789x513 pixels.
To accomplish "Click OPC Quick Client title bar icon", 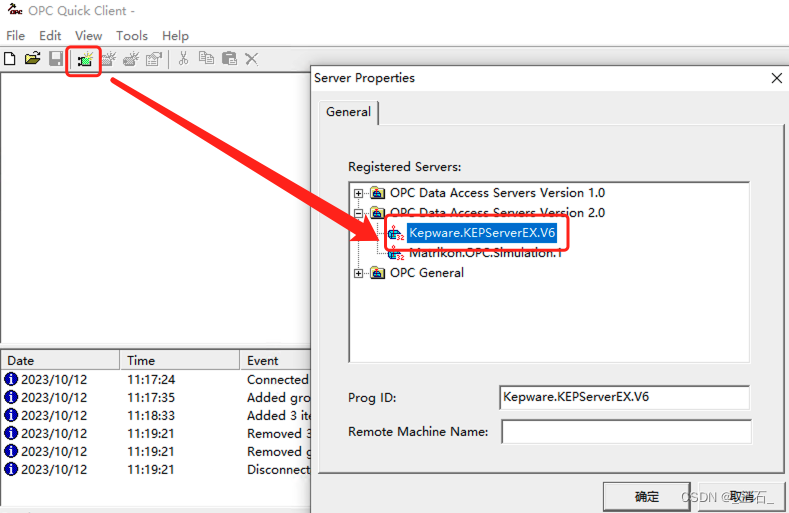I will pyautogui.click(x=15, y=10).
